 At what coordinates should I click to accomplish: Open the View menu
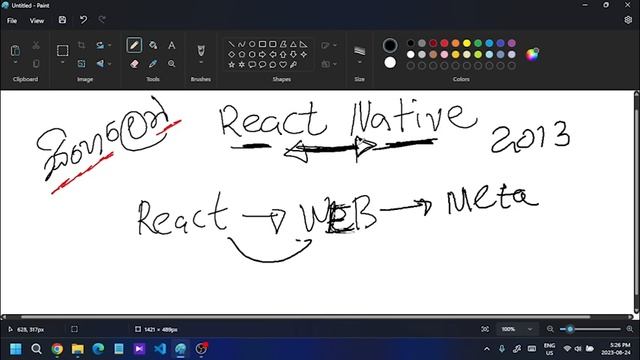pos(36,20)
